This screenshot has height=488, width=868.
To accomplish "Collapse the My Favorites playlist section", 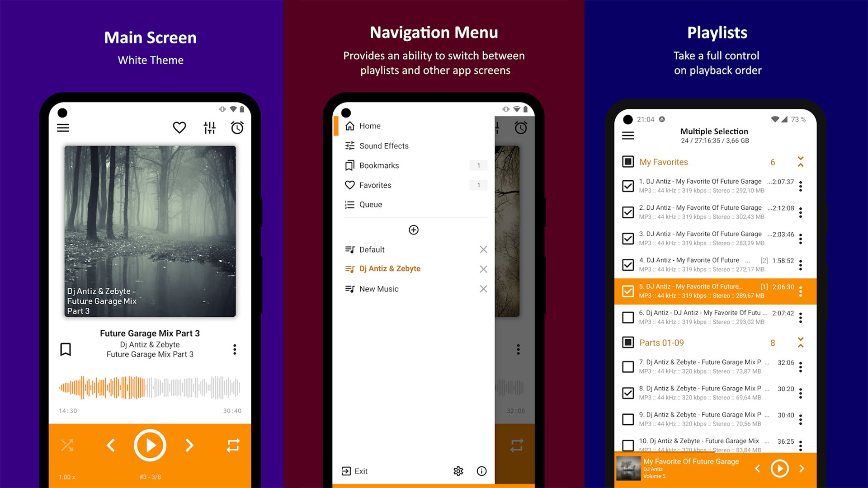I will 799,161.
